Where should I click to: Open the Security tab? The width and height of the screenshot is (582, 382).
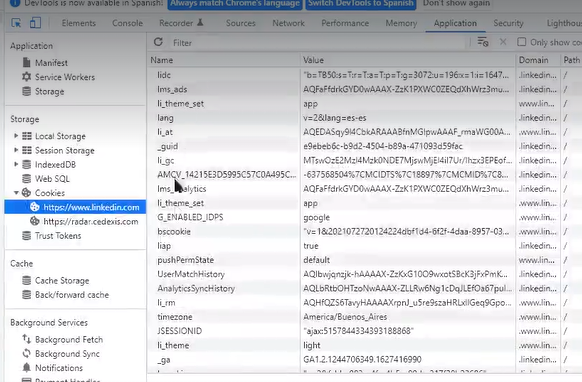point(508,23)
